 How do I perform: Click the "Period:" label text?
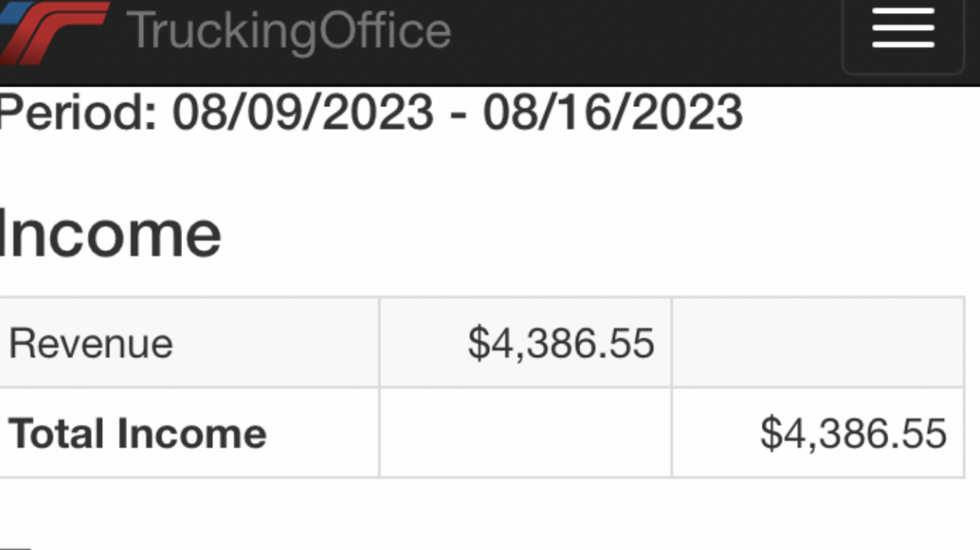pos(77,112)
